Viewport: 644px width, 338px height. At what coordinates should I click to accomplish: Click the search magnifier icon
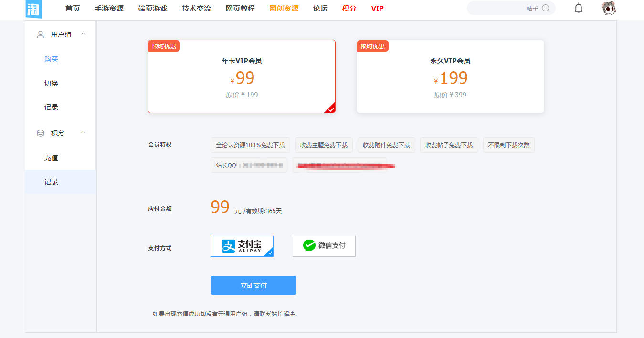click(546, 8)
